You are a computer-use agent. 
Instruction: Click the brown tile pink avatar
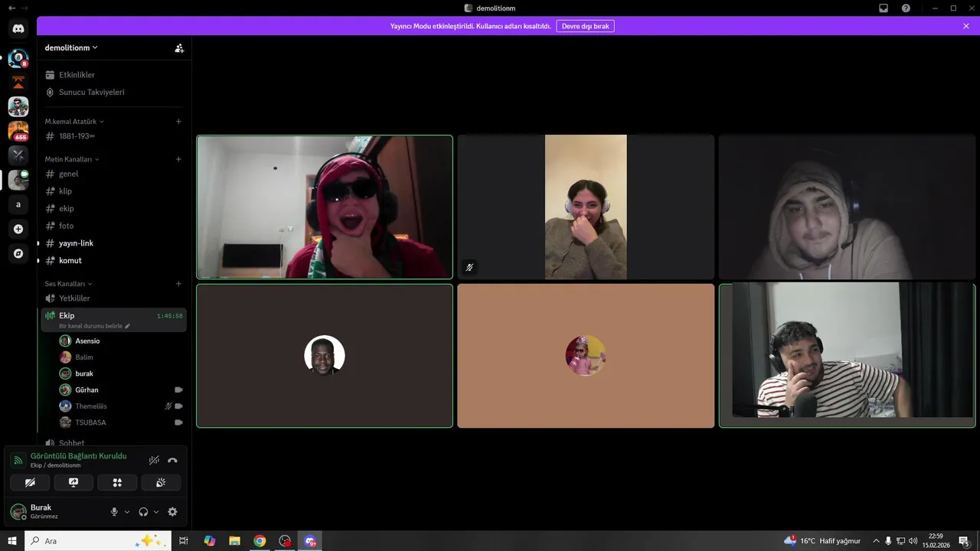click(586, 356)
